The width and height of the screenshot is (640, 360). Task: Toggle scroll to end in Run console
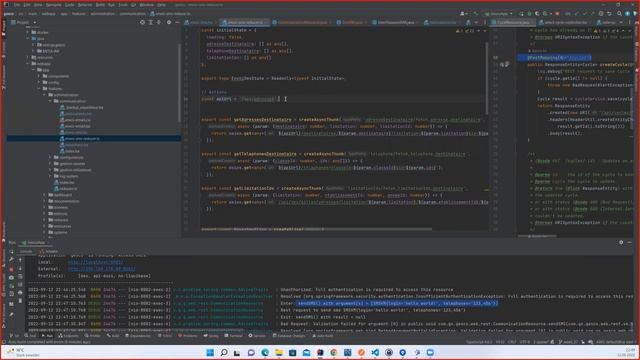20,284
